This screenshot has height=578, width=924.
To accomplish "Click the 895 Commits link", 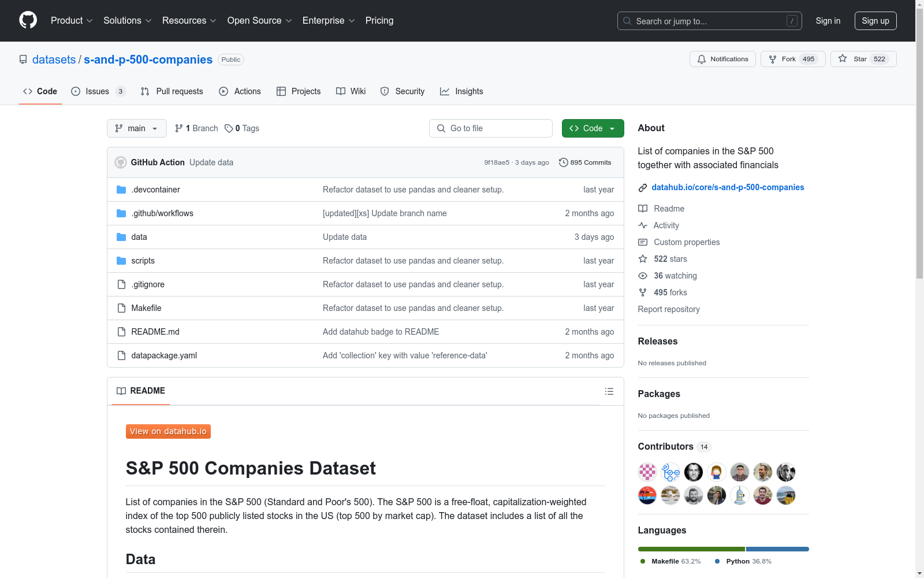I will tap(585, 162).
